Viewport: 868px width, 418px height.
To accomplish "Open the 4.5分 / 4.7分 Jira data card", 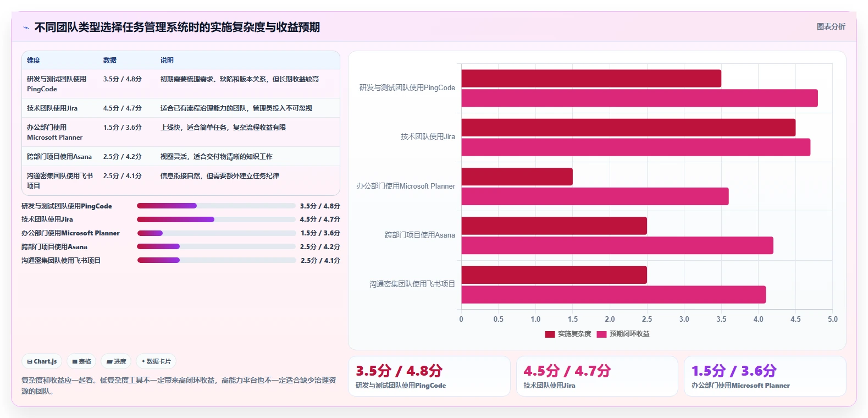I will click(597, 376).
